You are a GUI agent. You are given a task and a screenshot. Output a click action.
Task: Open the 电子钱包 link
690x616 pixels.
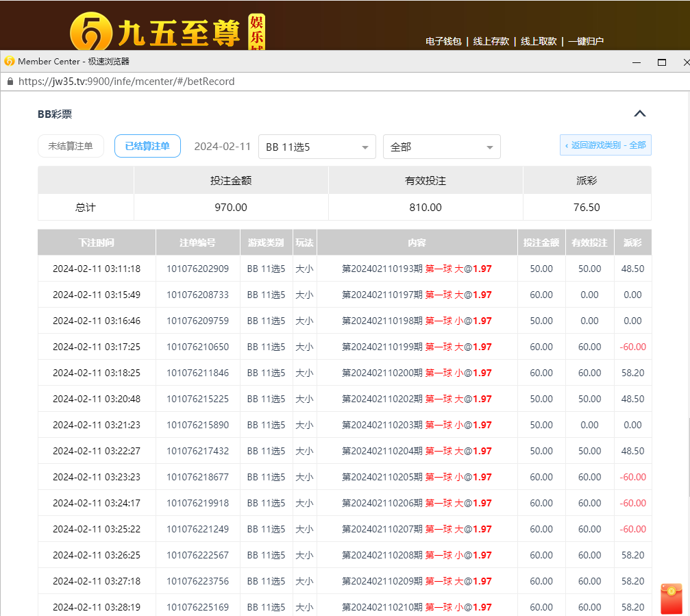(443, 41)
